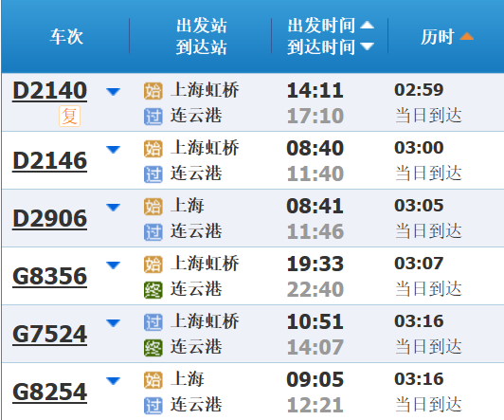Open train number D2146 link
Screen dimensions: 504x420
[50, 160]
